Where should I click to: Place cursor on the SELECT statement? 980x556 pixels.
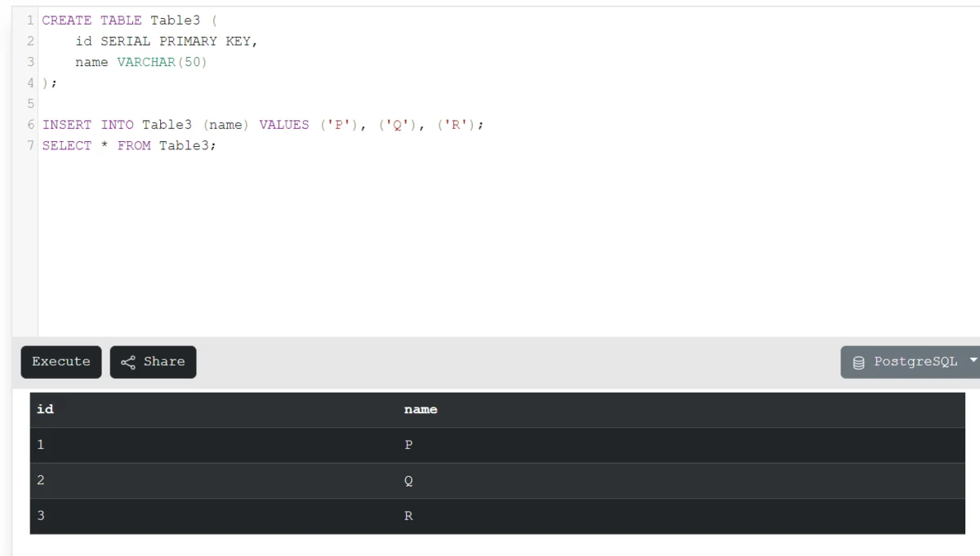click(128, 145)
